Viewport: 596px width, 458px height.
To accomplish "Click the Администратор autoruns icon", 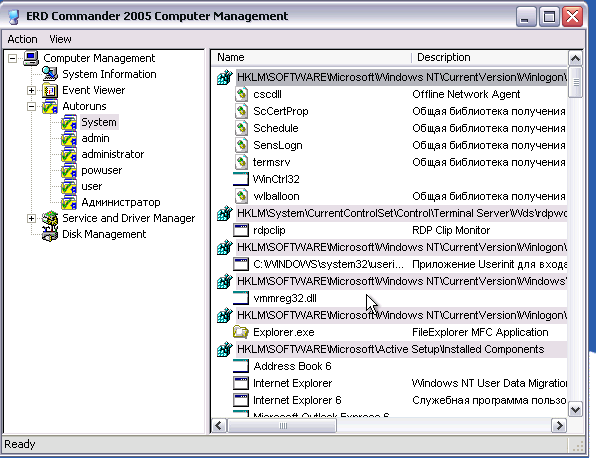I will click(x=69, y=202).
